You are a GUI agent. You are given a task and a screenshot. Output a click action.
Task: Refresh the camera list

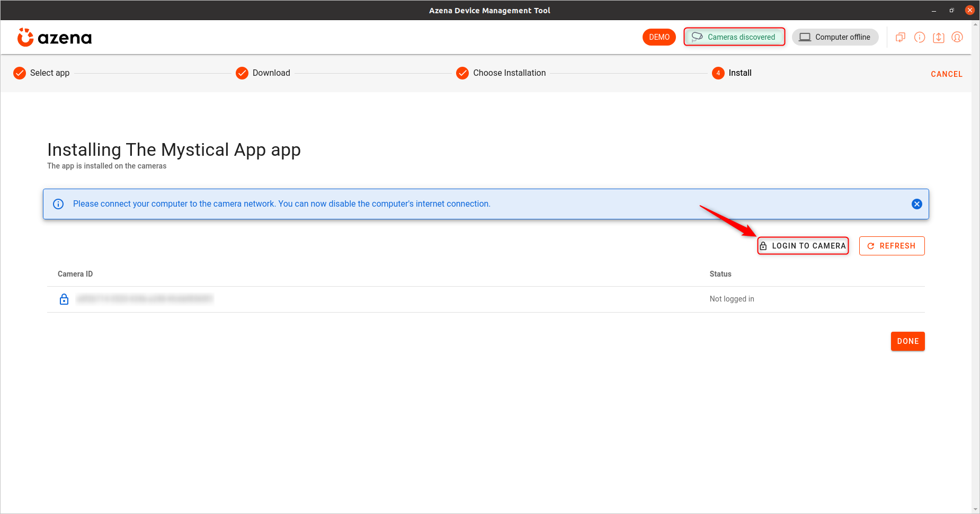892,246
